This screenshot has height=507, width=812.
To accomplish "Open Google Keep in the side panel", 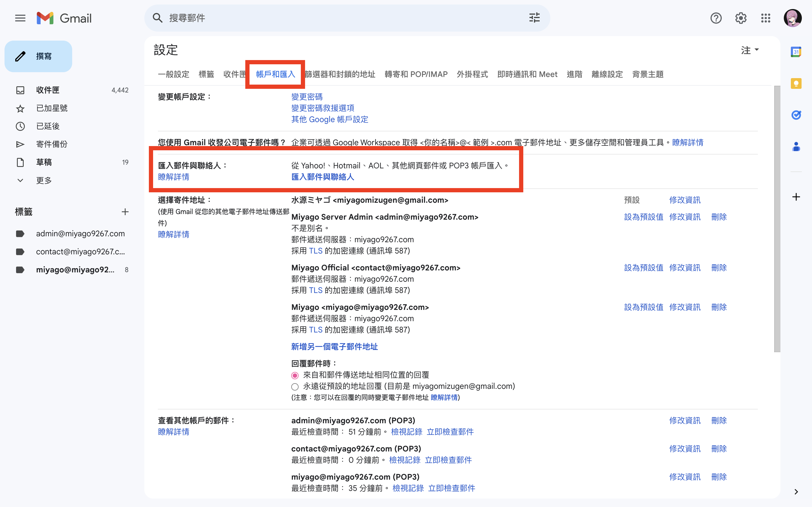I will (x=796, y=83).
